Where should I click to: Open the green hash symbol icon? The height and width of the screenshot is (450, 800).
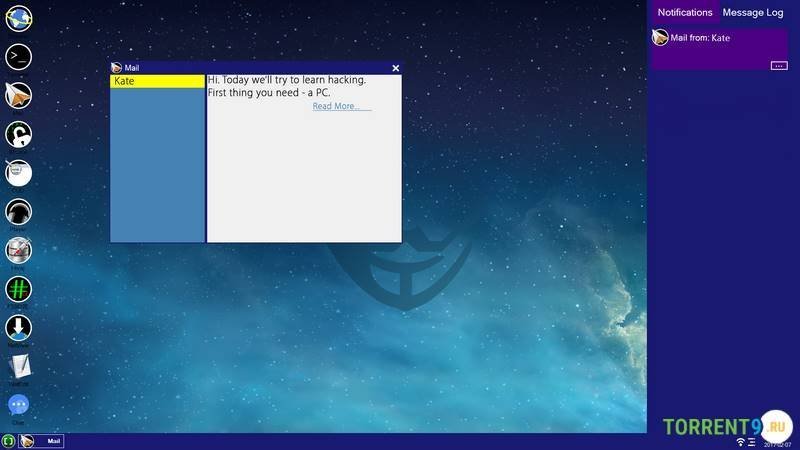click(x=19, y=289)
